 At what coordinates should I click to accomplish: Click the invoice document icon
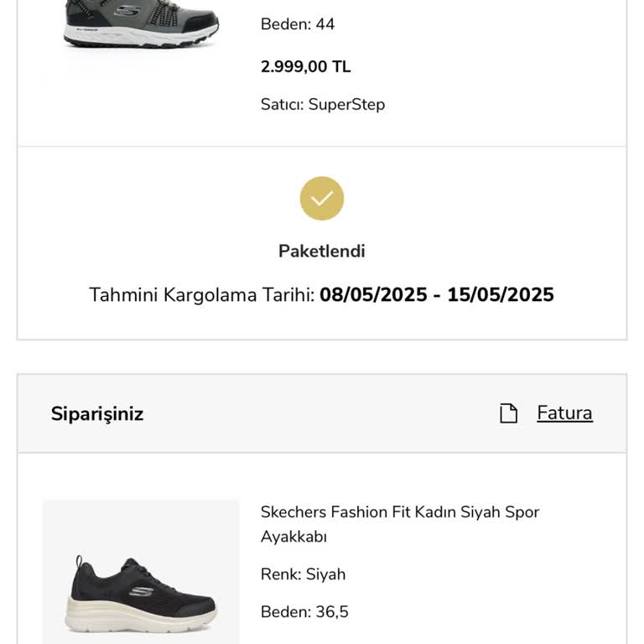click(508, 413)
